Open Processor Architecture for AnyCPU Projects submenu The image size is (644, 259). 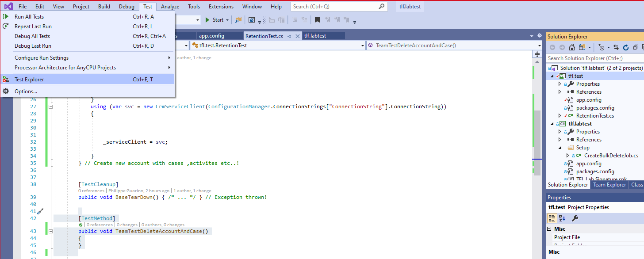click(x=88, y=68)
